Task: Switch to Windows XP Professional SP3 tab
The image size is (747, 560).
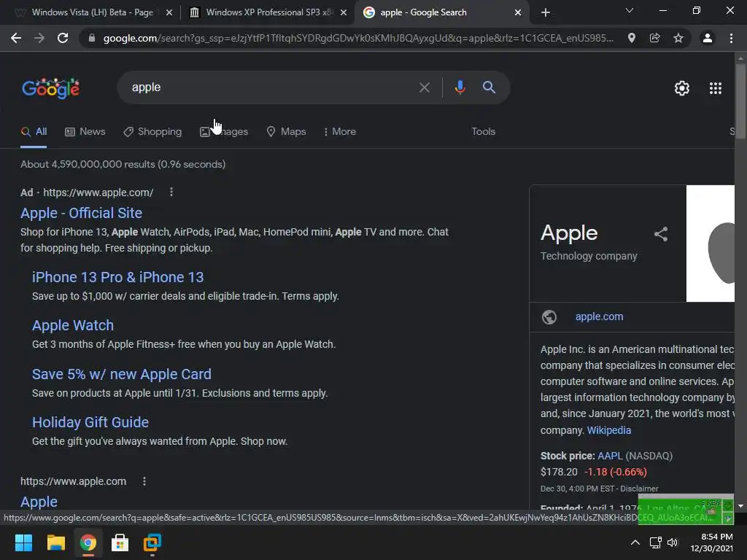Action: (x=270, y=12)
